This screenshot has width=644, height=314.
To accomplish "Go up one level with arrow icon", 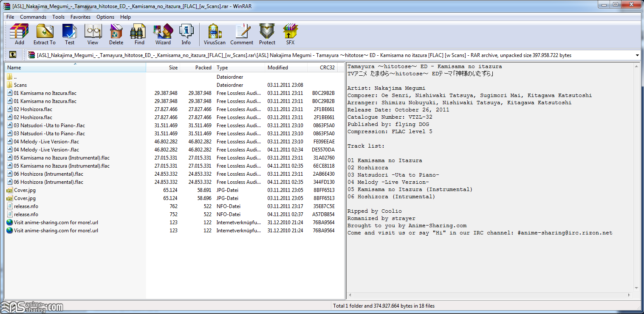I will pyautogui.click(x=13, y=55).
